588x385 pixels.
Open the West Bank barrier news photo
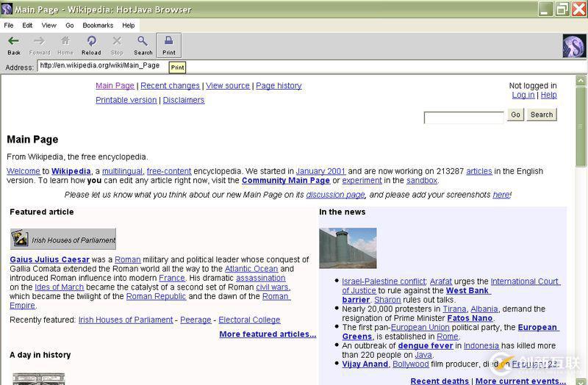click(348, 248)
